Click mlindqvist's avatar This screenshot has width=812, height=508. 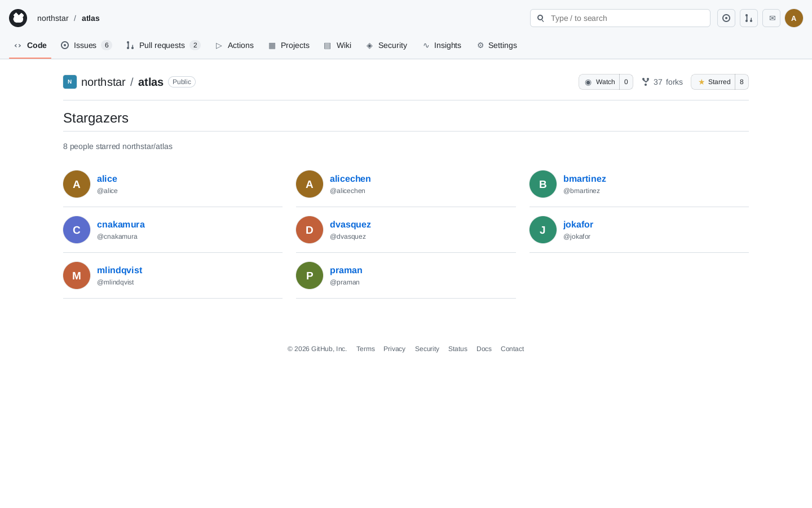click(x=77, y=275)
